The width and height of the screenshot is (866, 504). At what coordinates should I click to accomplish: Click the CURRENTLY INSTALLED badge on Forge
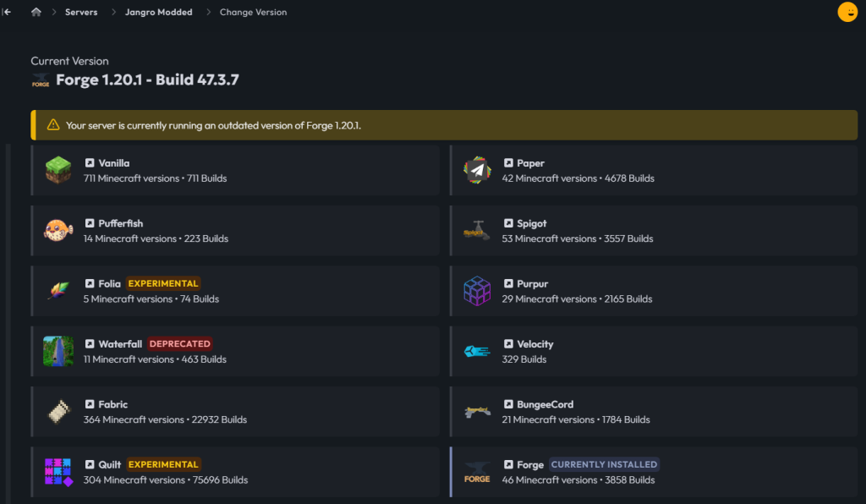click(x=604, y=464)
